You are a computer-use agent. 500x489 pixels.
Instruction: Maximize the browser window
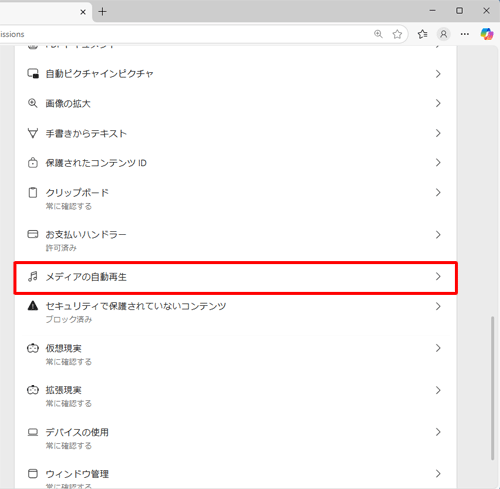pos(459,11)
